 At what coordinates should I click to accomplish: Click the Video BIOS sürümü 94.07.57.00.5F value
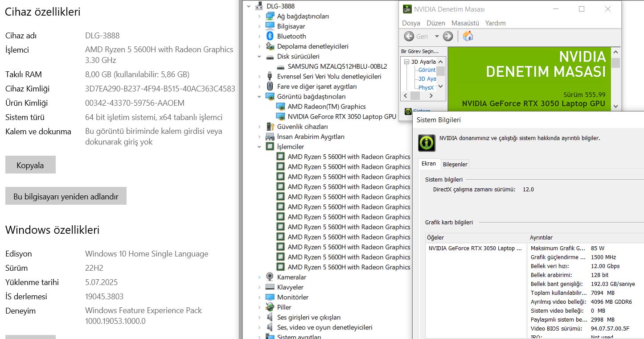pos(610,328)
